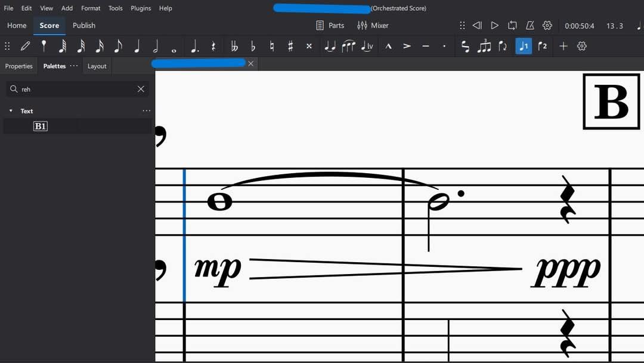The image size is (644, 363).
Task: Select the rehearsal mark B in the score
Action: tap(612, 101)
